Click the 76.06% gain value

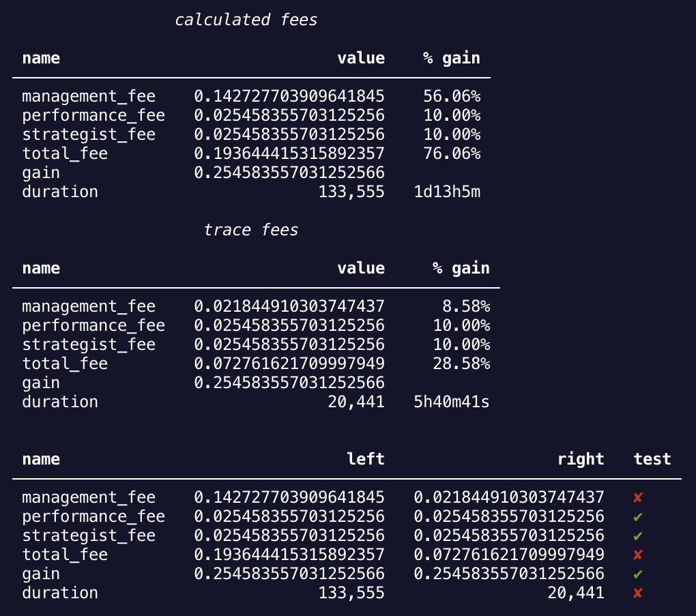click(452, 153)
